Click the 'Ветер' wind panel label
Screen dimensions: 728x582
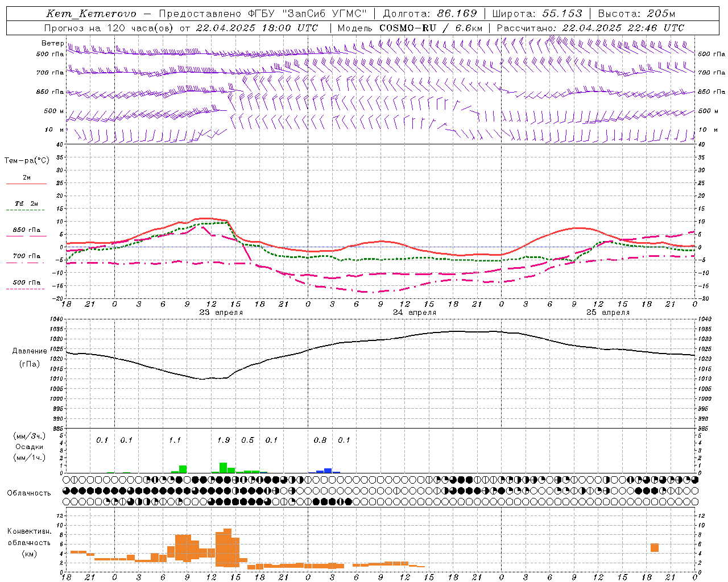tap(53, 43)
